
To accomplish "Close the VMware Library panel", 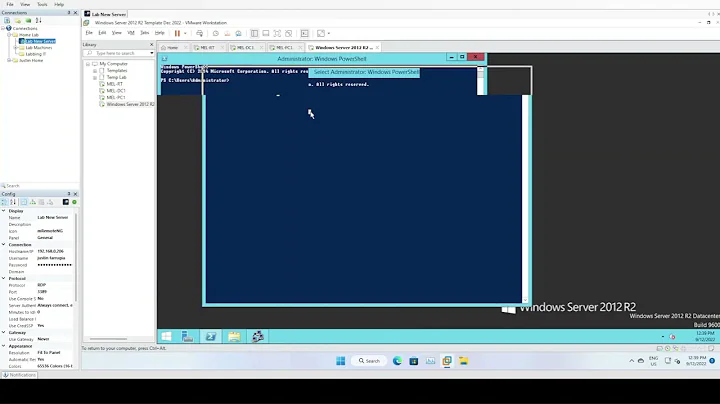I will [x=152, y=45].
